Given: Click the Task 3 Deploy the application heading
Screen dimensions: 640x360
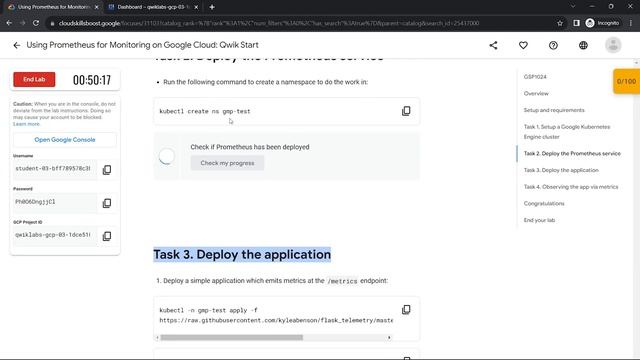Looking at the screenshot, I should (x=242, y=255).
